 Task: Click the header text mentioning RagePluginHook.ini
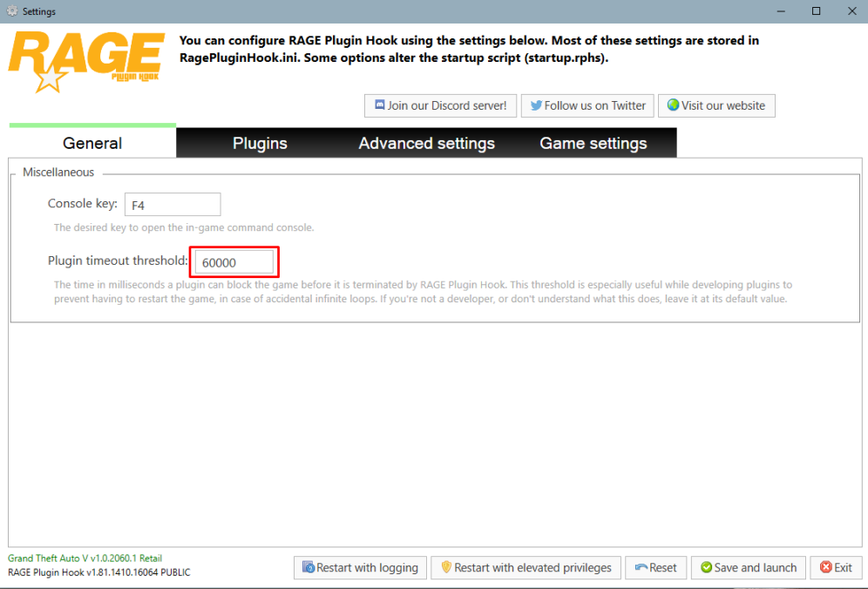(469, 49)
